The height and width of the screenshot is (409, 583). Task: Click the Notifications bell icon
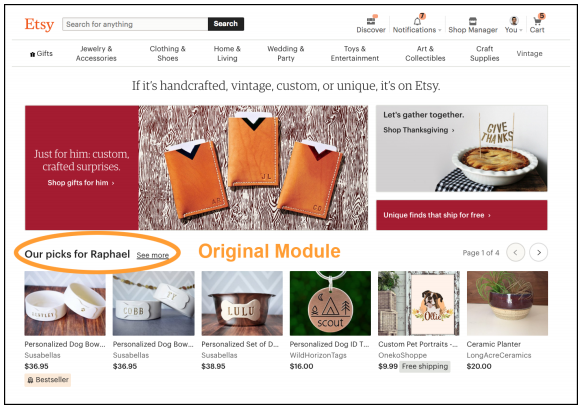pos(417,21)
